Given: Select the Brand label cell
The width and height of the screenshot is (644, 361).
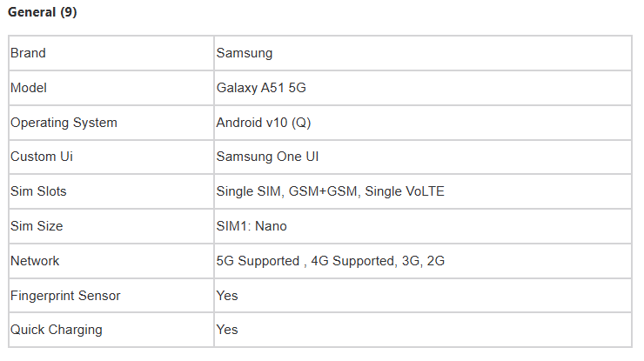Looking at the screenshot, I should pos(28,53).
